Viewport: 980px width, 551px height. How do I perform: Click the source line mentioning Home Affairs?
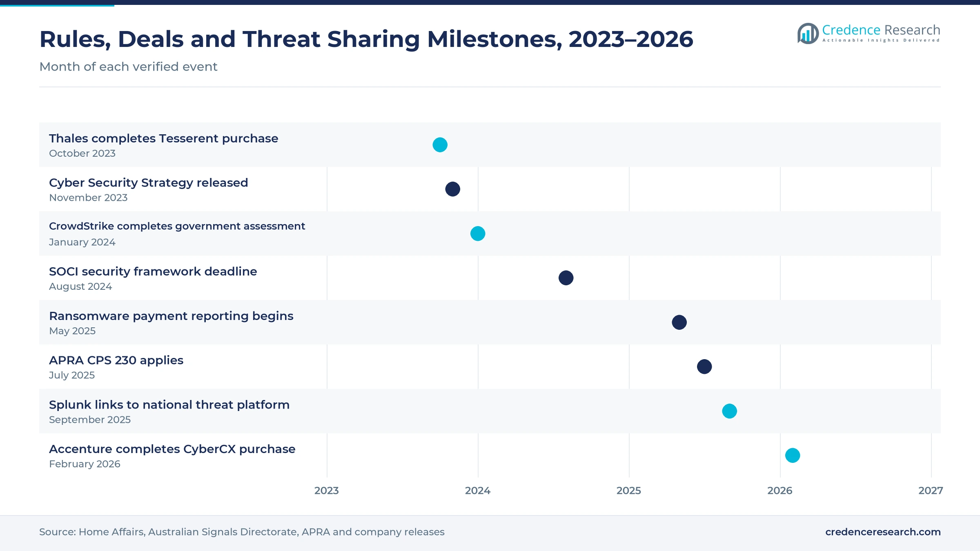[242, 532]
